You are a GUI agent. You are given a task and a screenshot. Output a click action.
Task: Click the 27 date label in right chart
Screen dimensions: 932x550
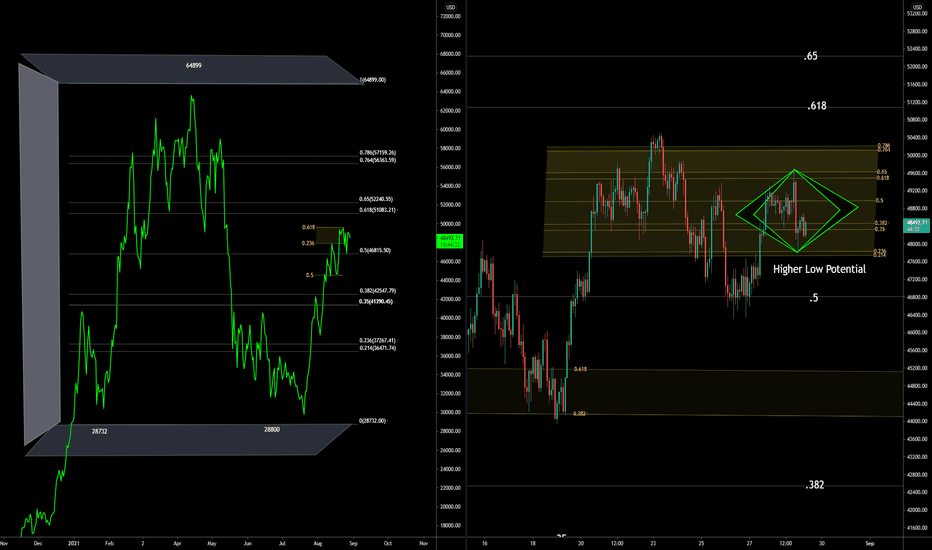750,543
